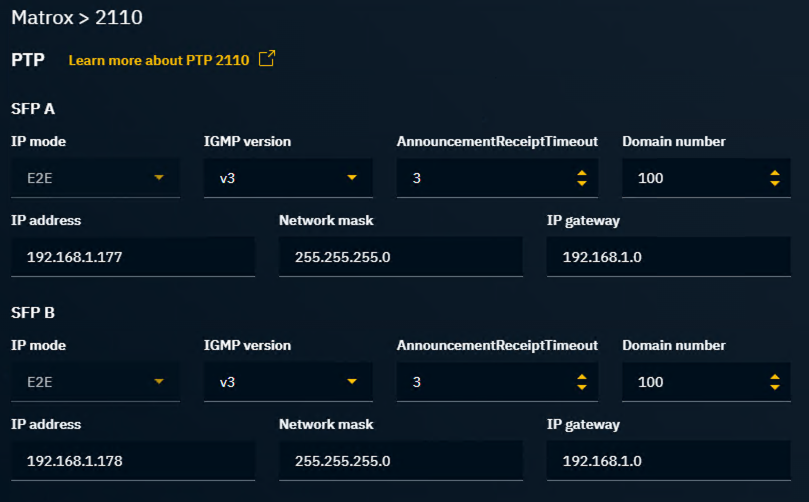Decrease SFP A Domain number with down arrow
809x502 pixels.
point(774,184)
